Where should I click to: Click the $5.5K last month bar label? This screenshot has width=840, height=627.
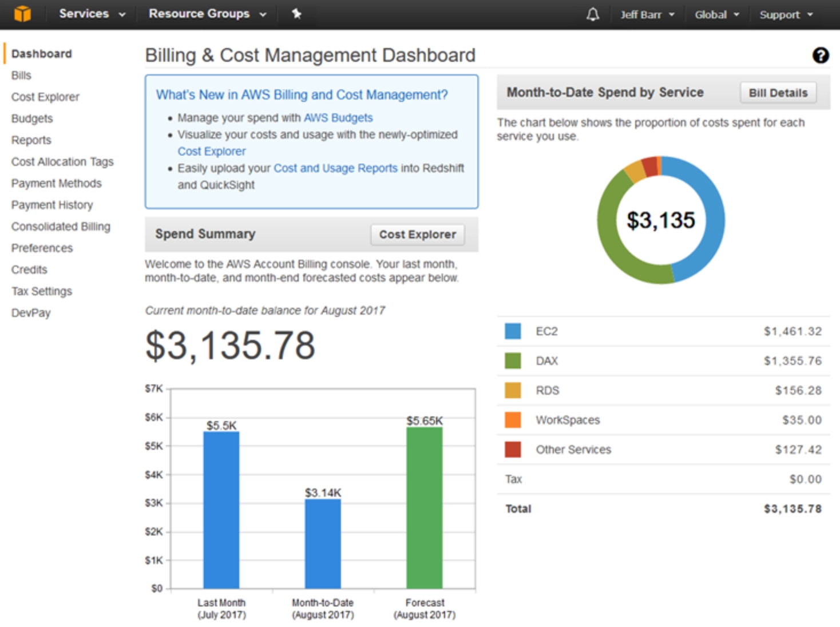221,426
